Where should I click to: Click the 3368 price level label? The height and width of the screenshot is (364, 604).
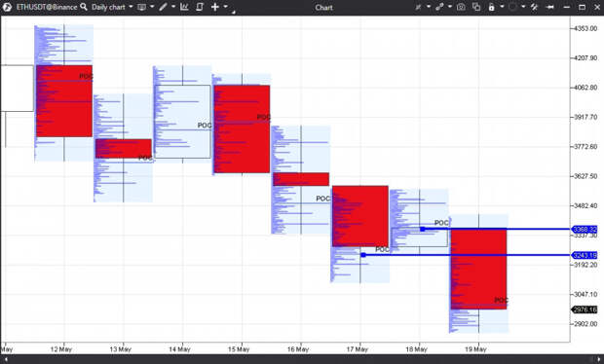(x=585, y=230)
